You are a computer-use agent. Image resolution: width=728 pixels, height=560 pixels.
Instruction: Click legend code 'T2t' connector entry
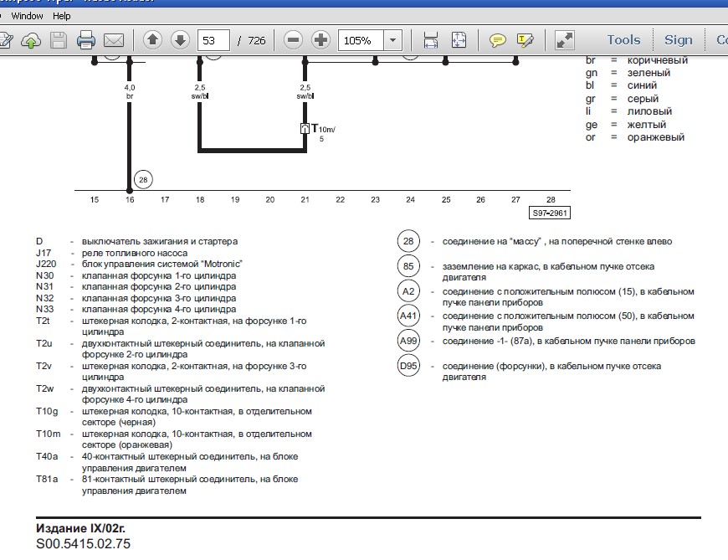(43, 321)
